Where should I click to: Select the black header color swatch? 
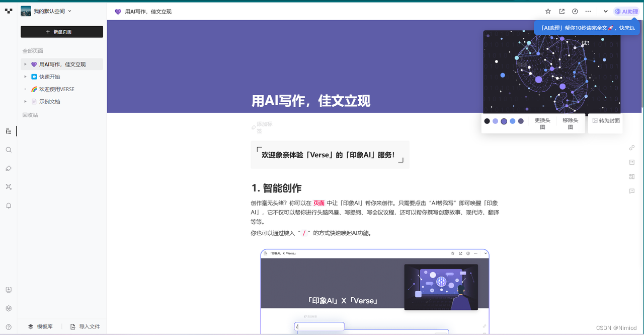point(487,121)
